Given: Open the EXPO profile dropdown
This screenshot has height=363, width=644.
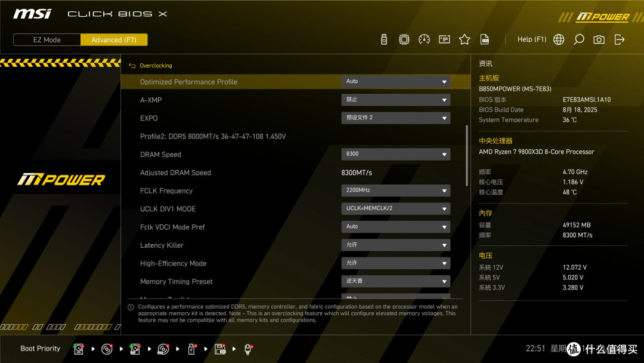Looking at the screenshot, I should point(395,118).
